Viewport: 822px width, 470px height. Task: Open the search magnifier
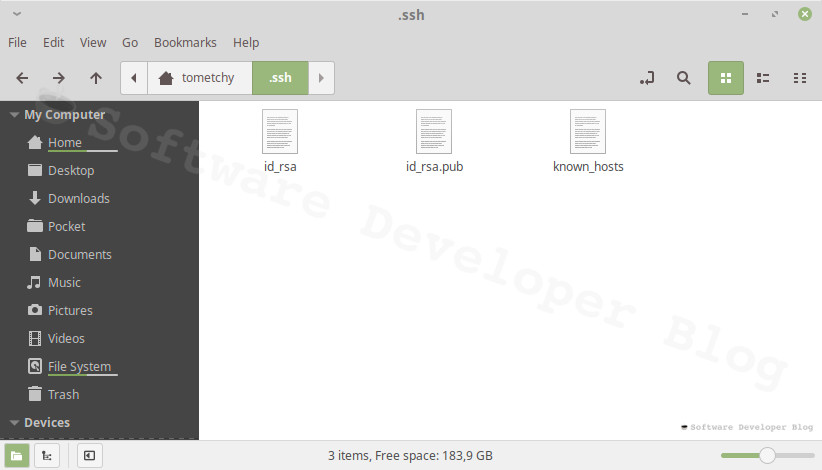(x=684, y=78)
